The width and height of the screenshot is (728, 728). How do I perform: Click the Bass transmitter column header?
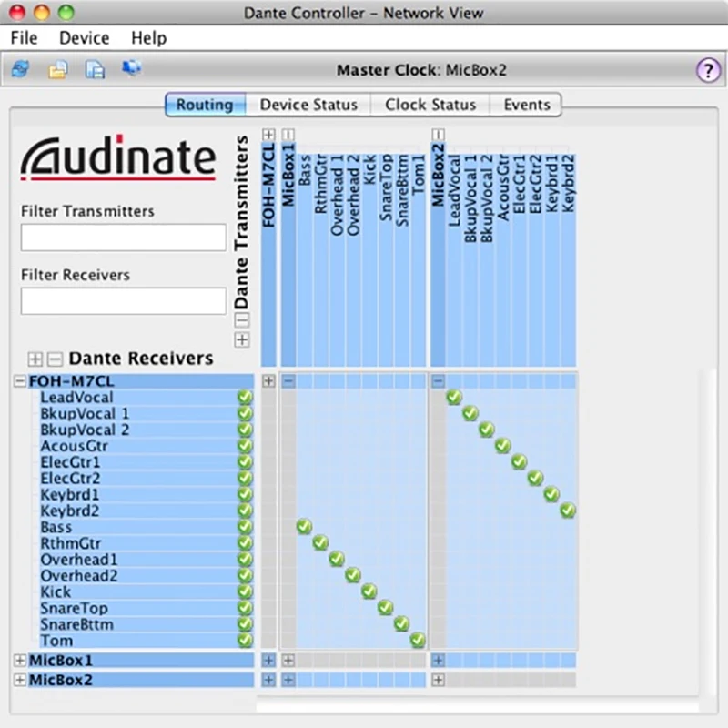pos(305,260)
